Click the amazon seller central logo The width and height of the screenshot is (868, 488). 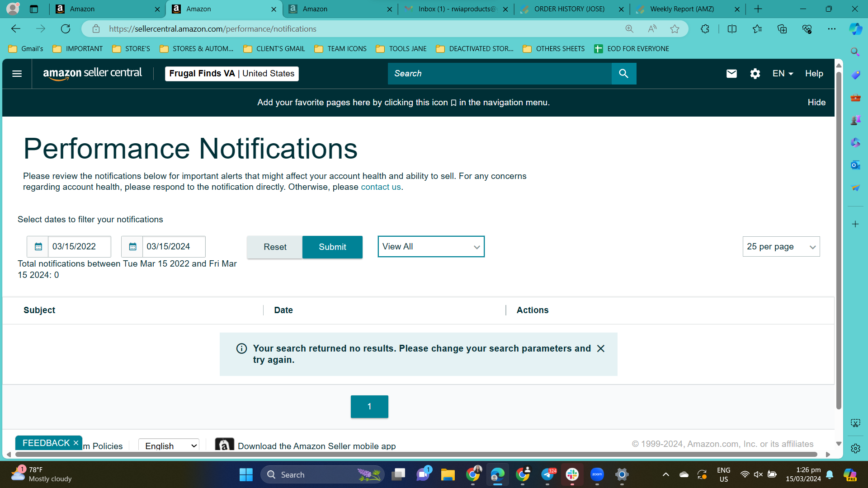[x=92, y=74]
